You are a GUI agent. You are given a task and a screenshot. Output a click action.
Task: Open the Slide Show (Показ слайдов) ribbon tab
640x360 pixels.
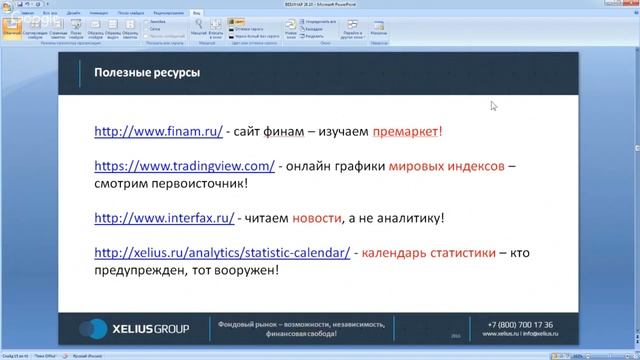click(131, 13)
